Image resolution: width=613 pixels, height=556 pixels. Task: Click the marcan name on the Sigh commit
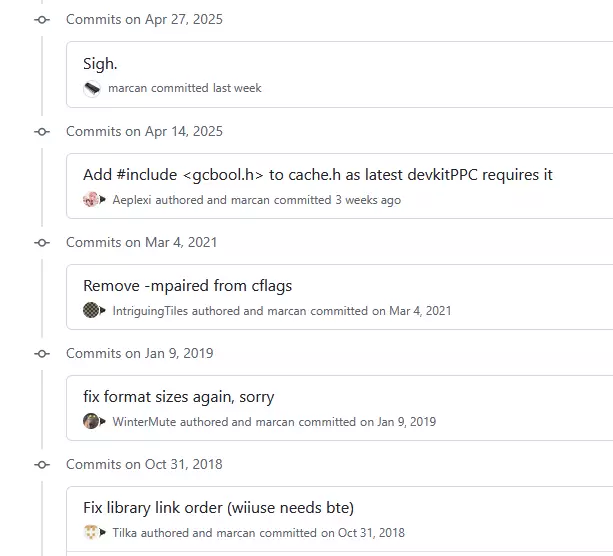point(127,88)
